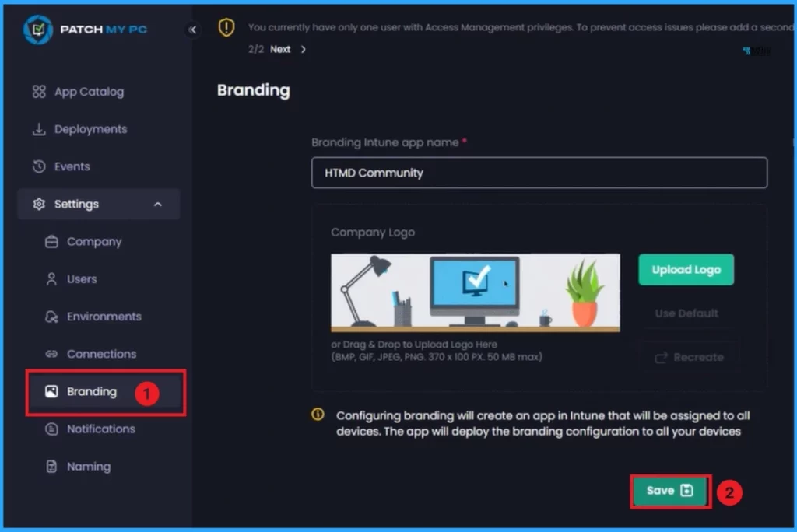Save the branding configuration
Viewport: 797px width, 532px height.
[x=670, y=491]
